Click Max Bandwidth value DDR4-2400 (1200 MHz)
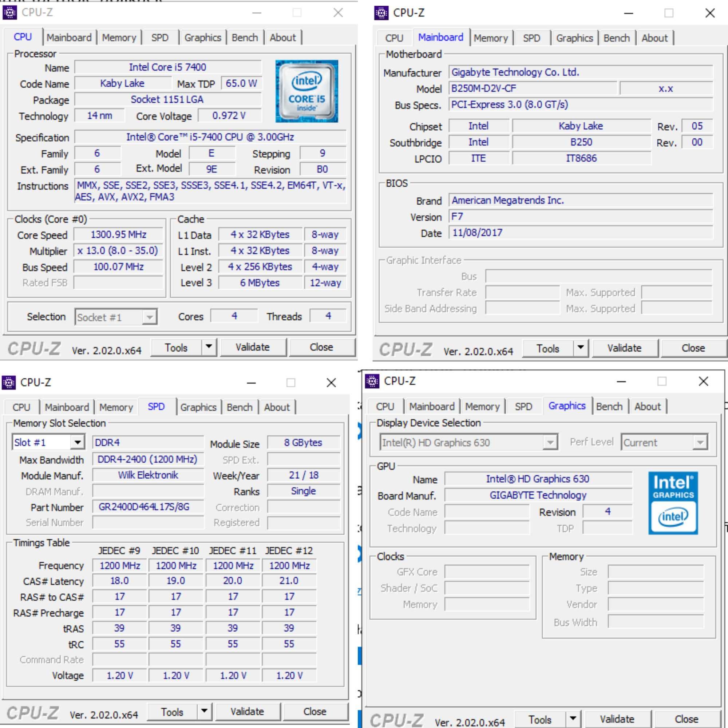The width and height of the screenshot is (728, 728). tap(148, 459)
